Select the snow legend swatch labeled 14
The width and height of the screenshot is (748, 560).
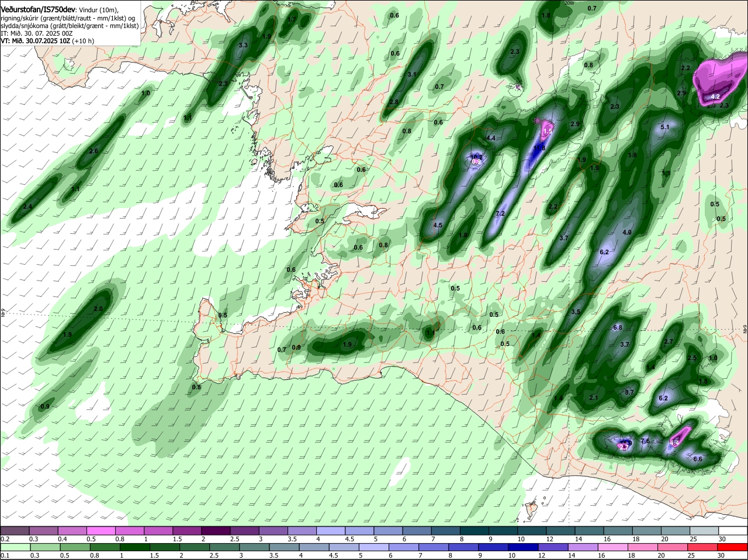click(589, 530)
